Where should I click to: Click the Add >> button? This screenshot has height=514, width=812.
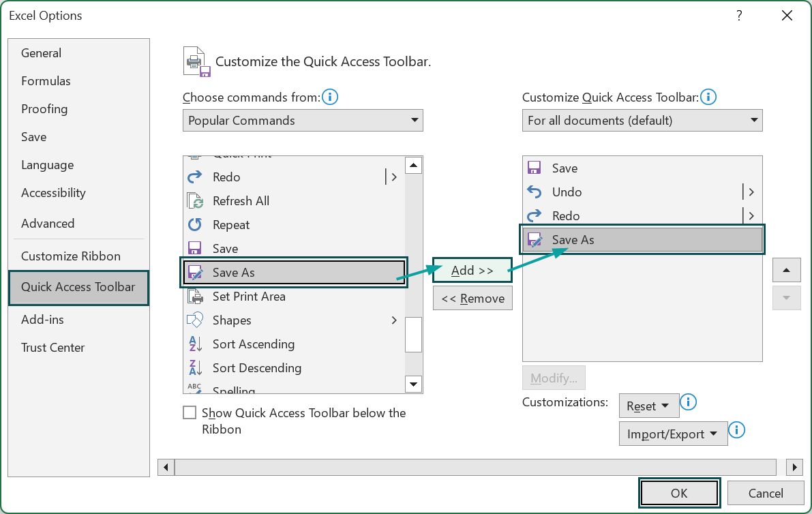(472, 270)
